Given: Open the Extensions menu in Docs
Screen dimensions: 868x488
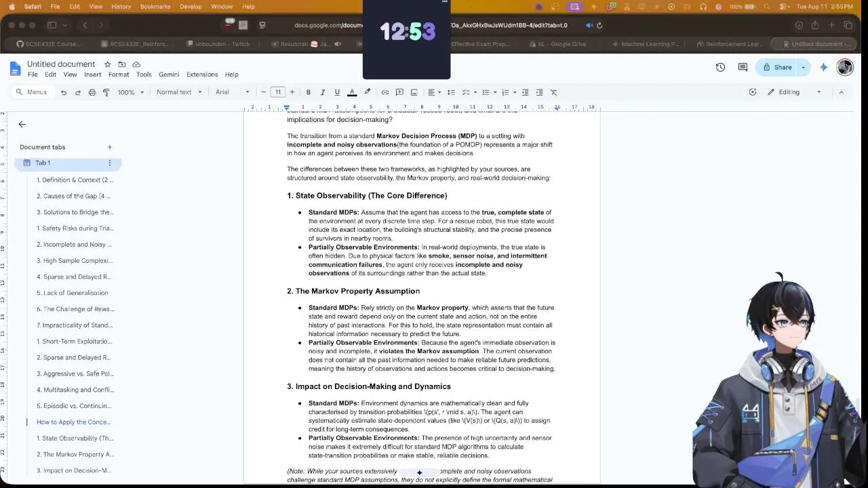Looking at the screenshot, I should (x=202, y=75).
